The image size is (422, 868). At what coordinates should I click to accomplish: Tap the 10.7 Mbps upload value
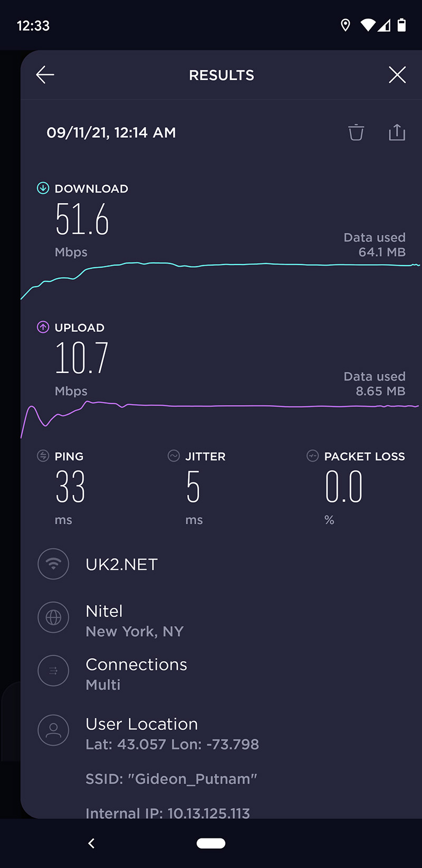pyautogui.click(x=82, y=358)
